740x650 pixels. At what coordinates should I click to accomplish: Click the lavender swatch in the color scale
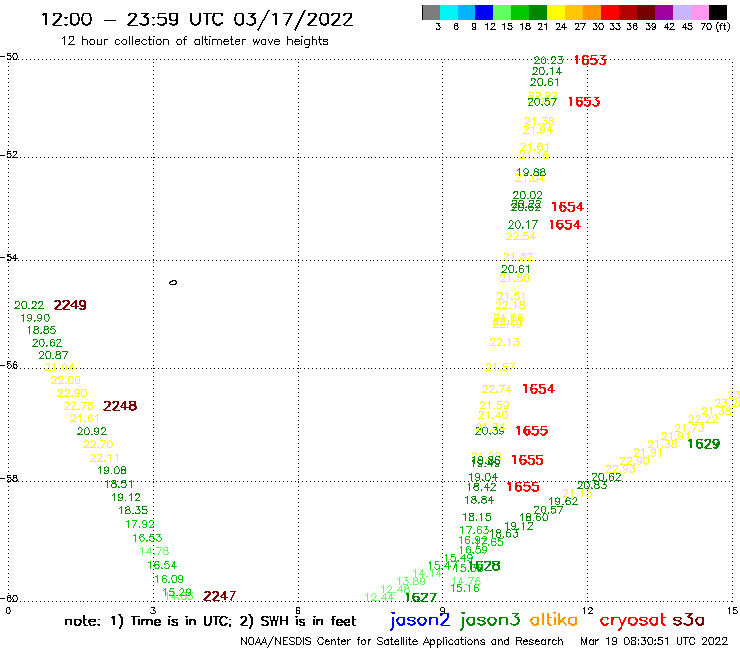click(681, 12)
